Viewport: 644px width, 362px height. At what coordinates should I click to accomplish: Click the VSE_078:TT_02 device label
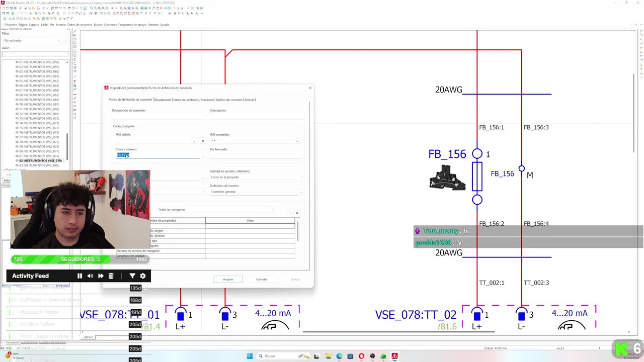tap(416, 315)
